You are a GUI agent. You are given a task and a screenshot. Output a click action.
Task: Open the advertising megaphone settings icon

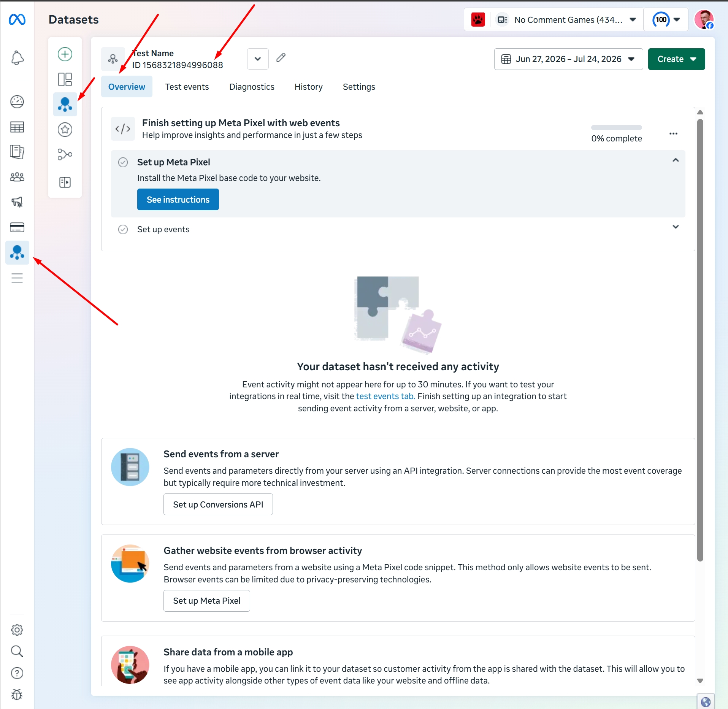[17, 202]
